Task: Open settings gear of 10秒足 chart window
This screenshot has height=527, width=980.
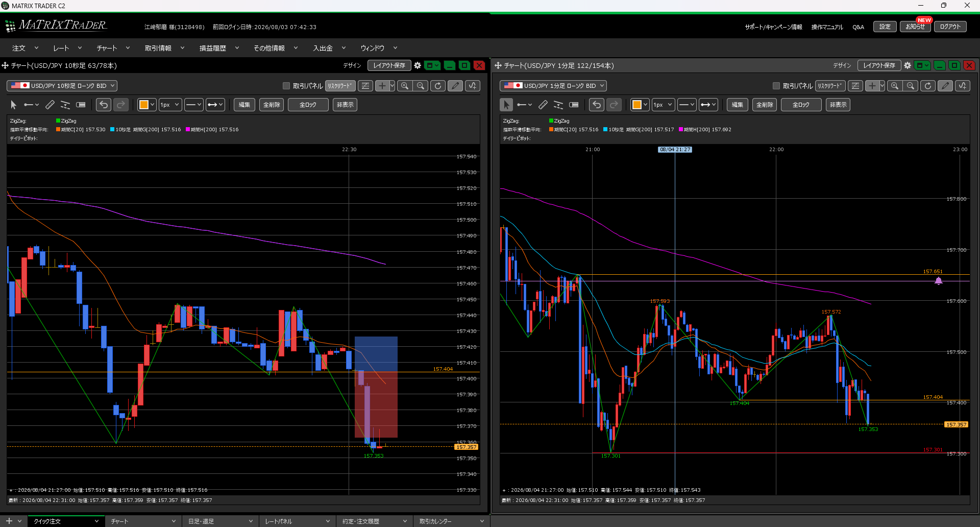Action: 418,65
